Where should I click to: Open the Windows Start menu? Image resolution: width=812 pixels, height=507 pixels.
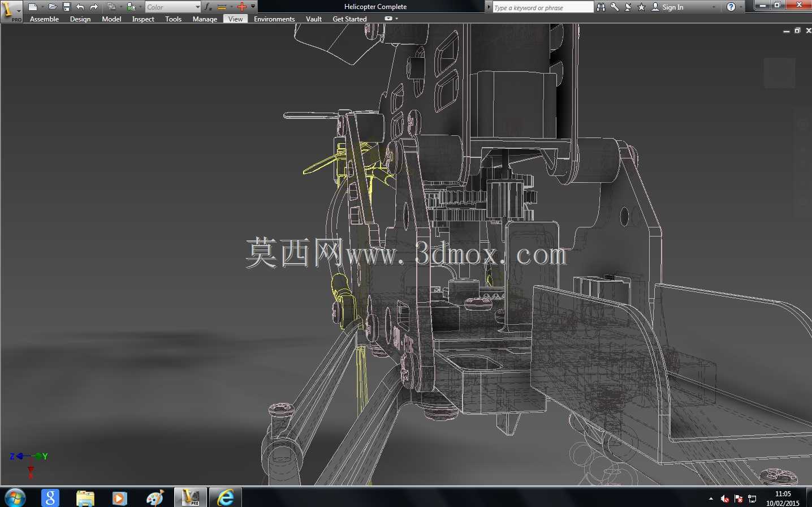pyautogui.click(x=15, y=498)
